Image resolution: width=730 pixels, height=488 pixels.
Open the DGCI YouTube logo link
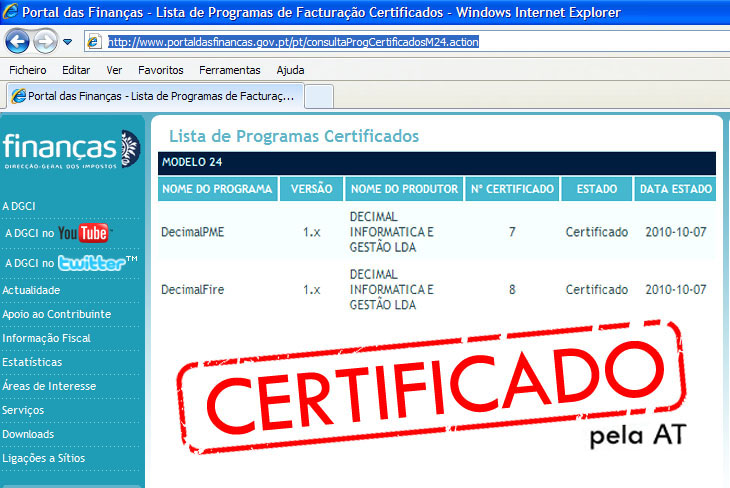(x=86, y=233)
